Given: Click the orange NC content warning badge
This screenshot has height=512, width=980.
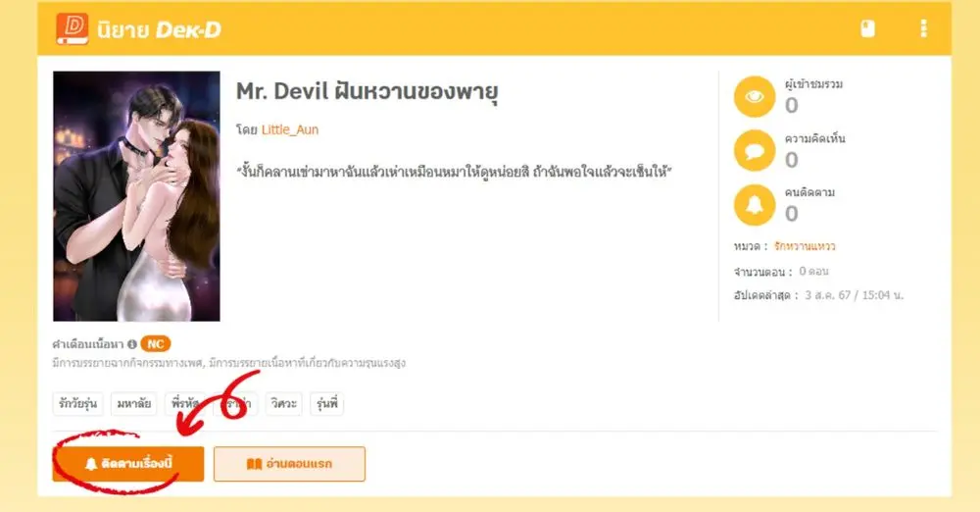Looking at the screenshot, I should (x=156, y=344).
